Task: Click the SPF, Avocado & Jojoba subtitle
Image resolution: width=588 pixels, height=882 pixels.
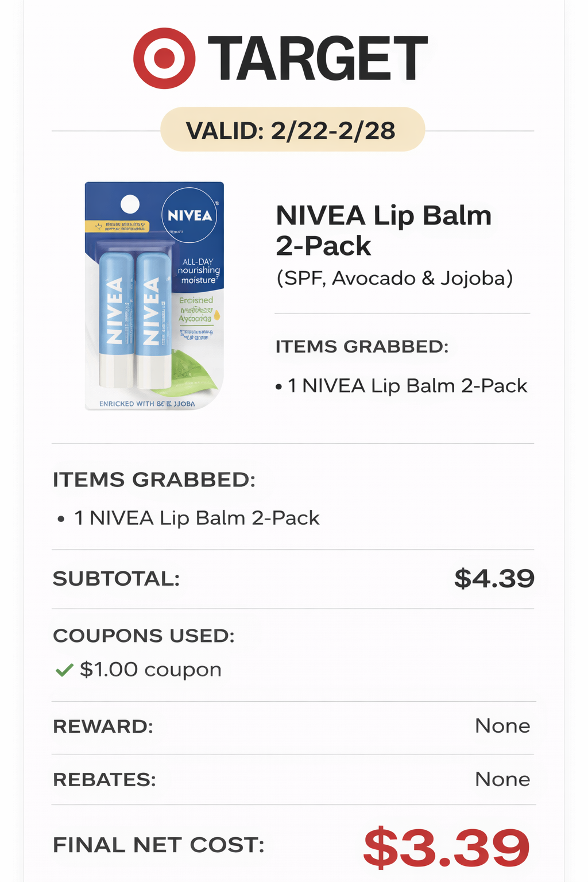Action: pyautogui.click(x=394, y=278)
